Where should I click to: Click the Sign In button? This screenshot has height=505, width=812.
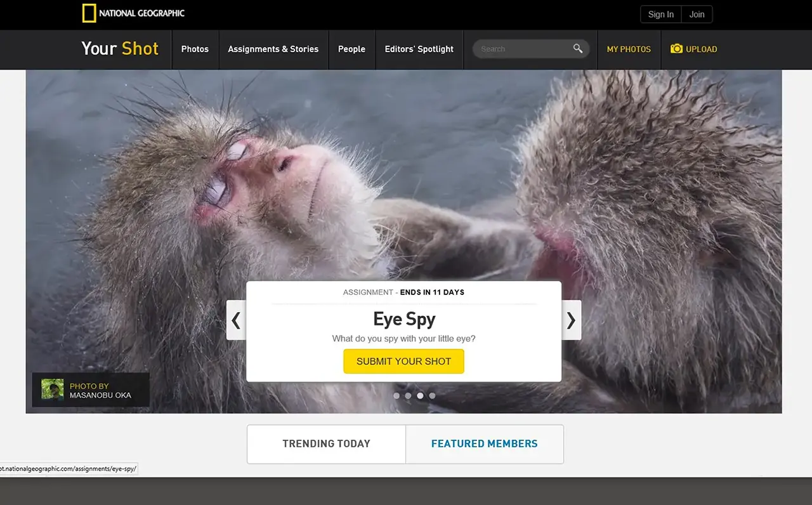coord(661,15)
